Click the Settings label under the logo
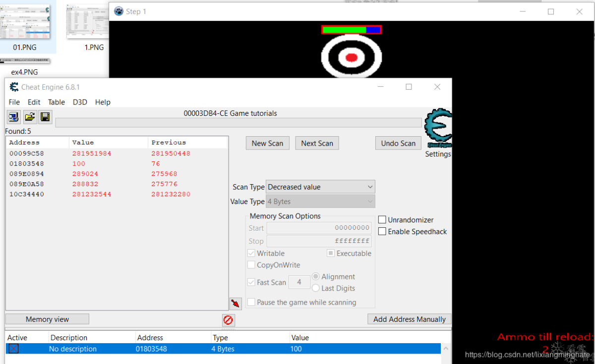Screen dimensions: 595x364 (438, 154)
